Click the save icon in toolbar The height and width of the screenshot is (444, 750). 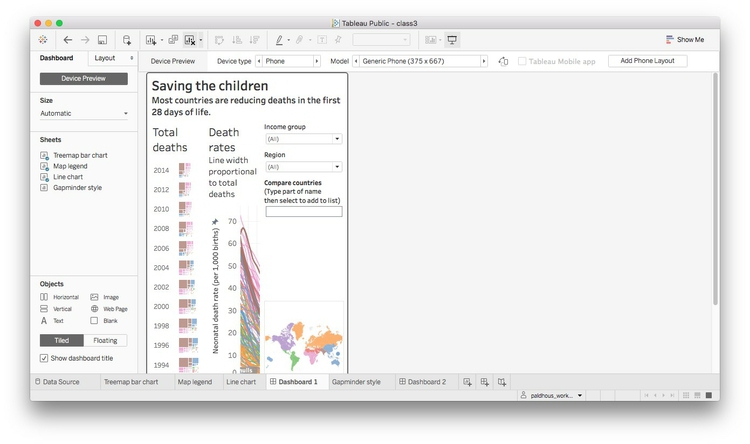pos(102,40)
